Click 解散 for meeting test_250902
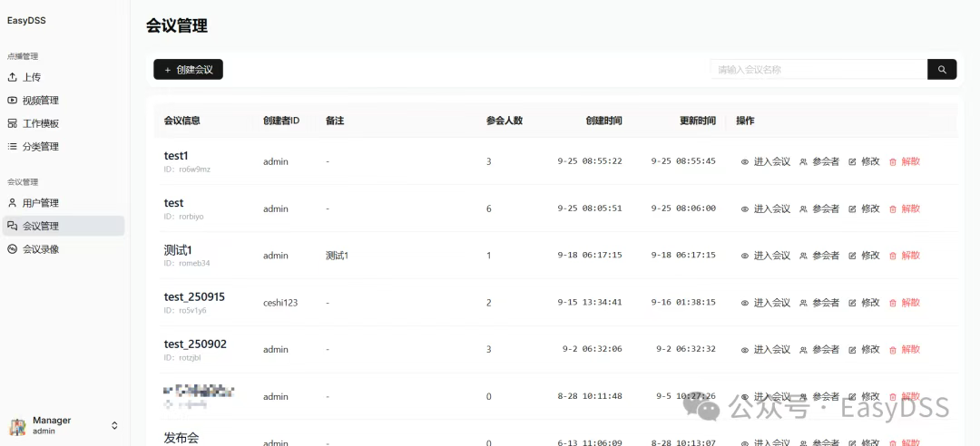This screenshot has height=446, width=980. (x=905, y=350)
